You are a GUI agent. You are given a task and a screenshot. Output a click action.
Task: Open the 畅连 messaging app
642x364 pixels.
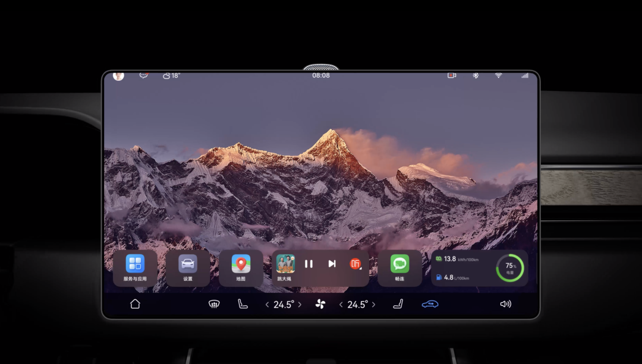tap(399, 264)
